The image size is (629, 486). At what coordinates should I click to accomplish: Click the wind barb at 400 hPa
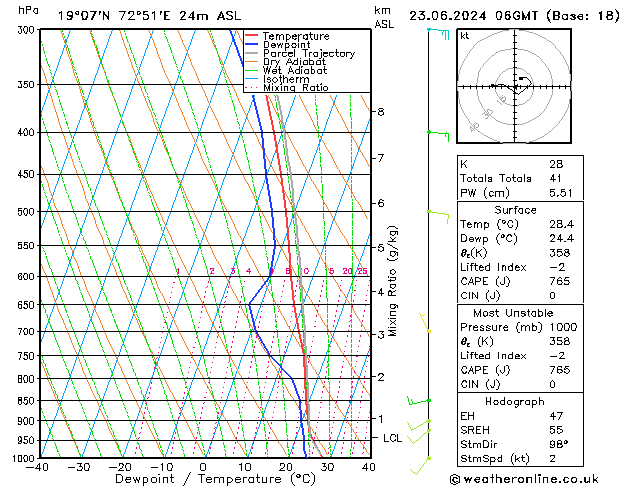pyautogui.click(x=438, y=132)
